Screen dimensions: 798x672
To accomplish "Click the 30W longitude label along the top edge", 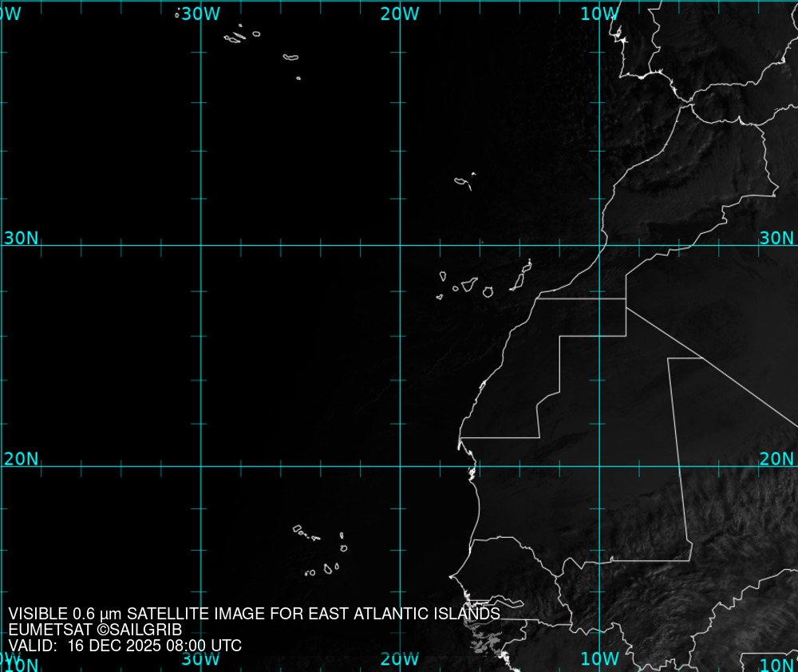I will pos(200,14).
